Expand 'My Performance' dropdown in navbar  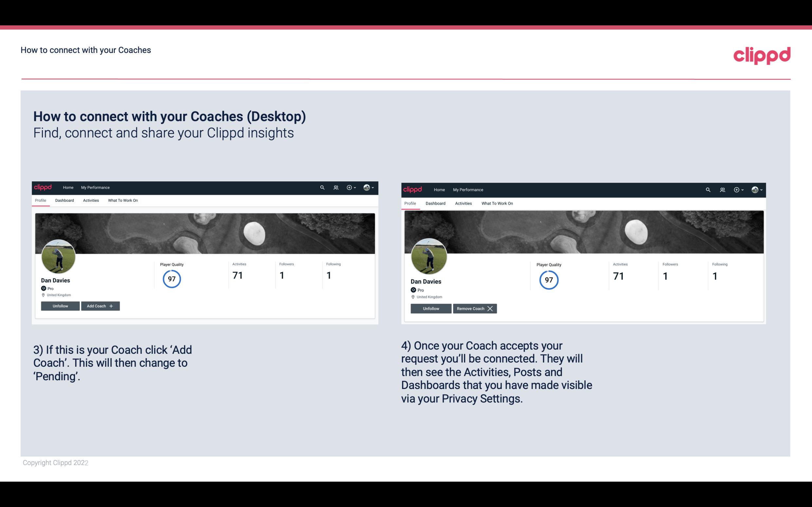tap(95, 187)
